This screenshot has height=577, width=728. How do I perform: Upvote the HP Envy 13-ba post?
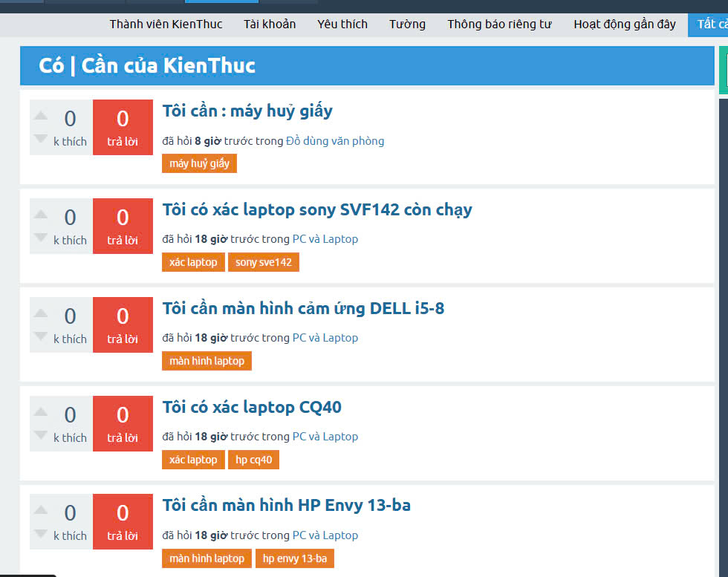[x=41, y=510]
